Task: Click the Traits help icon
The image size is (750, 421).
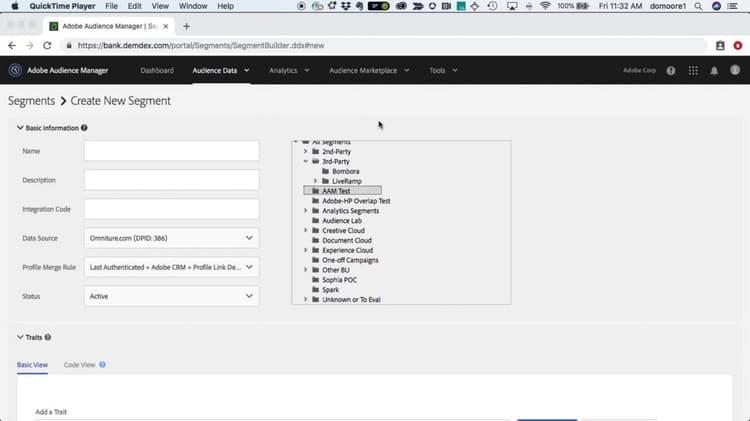Action: (48, 337)
